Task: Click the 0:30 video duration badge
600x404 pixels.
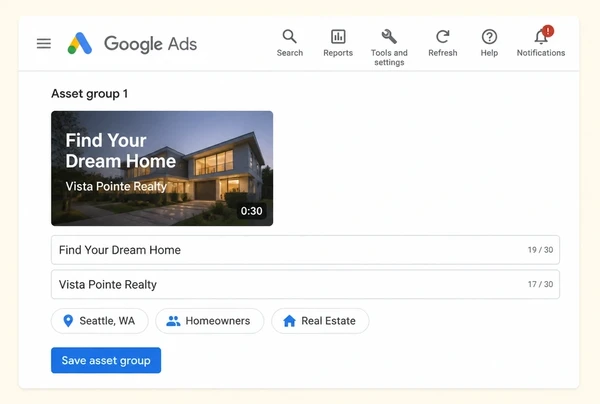Action: [251, 211]
